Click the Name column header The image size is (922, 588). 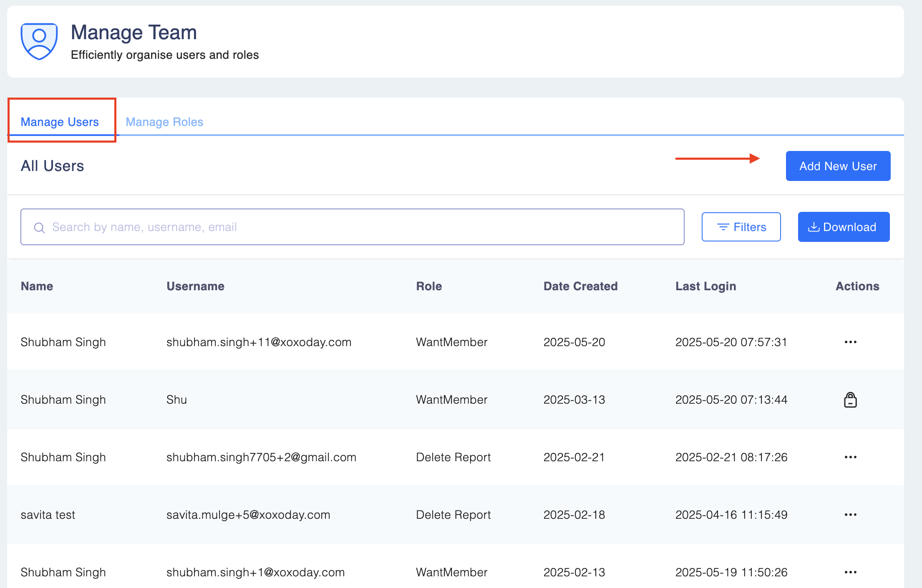pyautogui.click(x=37, y=286)
